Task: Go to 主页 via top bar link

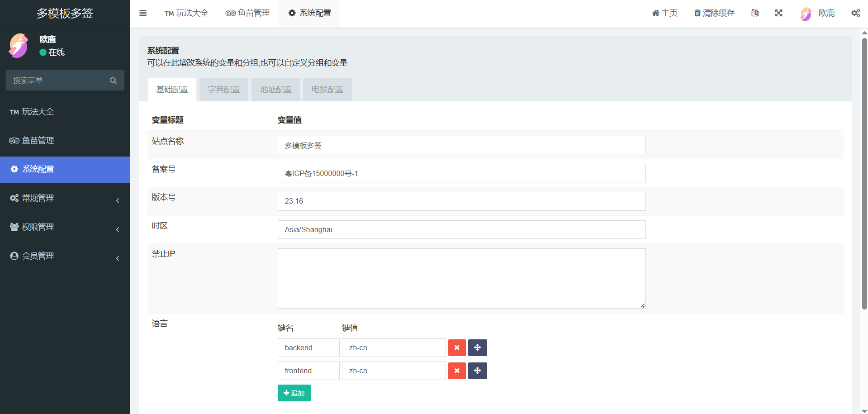Action: click(664, 13)
